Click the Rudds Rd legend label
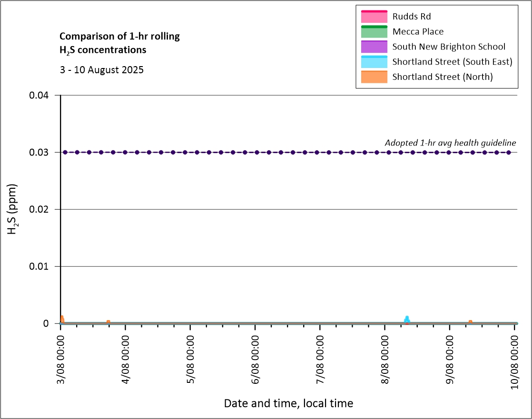 coord(412,17)
